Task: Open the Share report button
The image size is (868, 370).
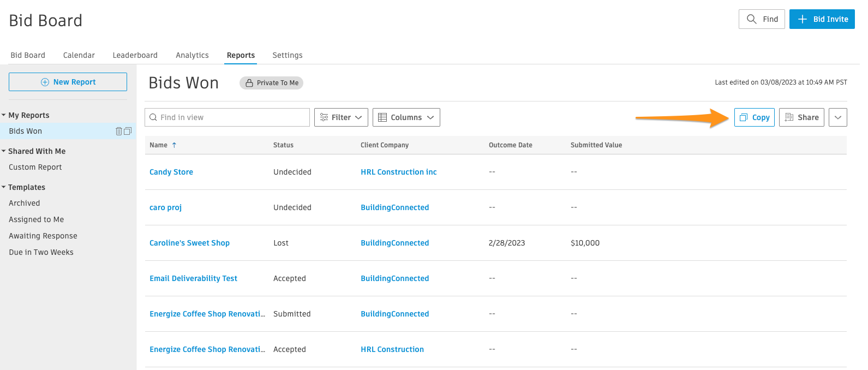Action: tap(801, 117)
